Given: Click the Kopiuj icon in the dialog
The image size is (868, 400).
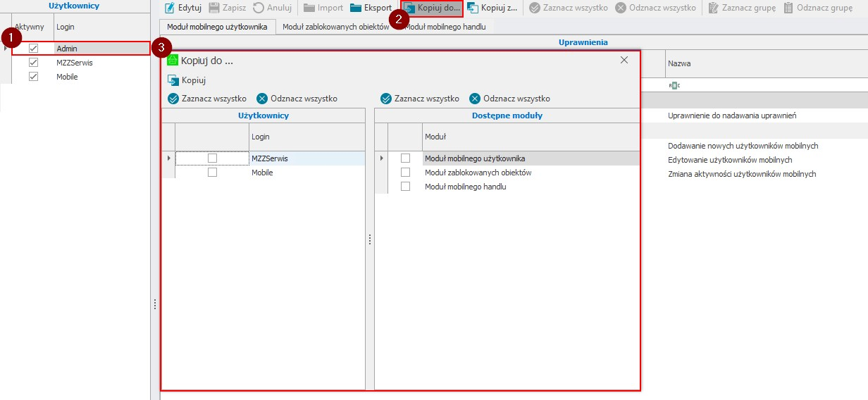Looking at the screenshot, I should (x=173, y=80).
